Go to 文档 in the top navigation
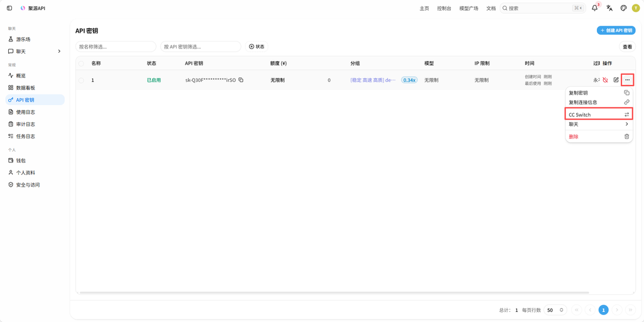 pyautogui.click(x=491, y=8)
